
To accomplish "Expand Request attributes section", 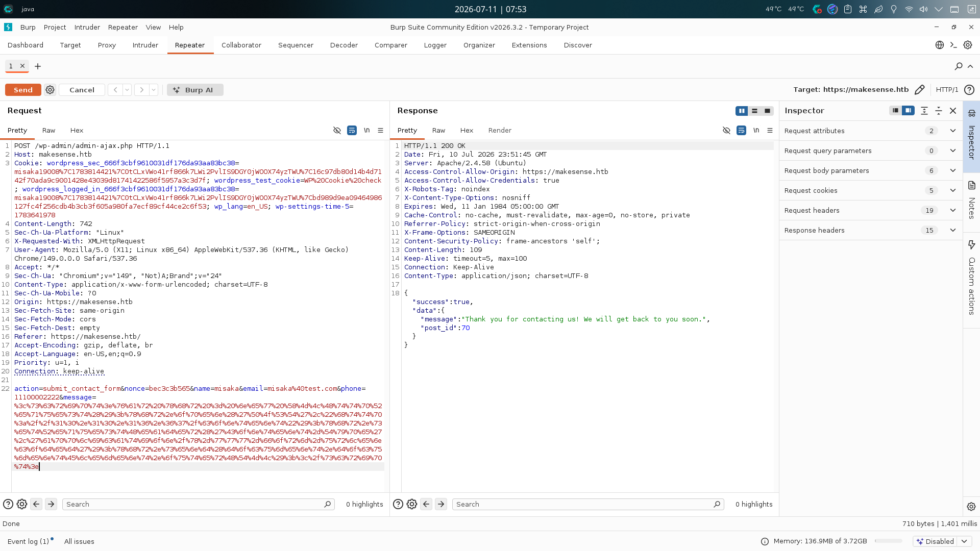I will (871, 131).
